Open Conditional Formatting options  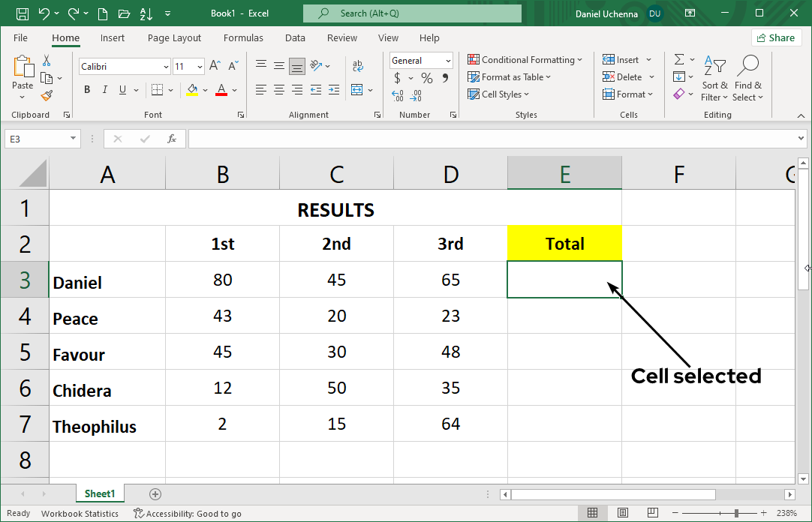(x=525, y=59)
